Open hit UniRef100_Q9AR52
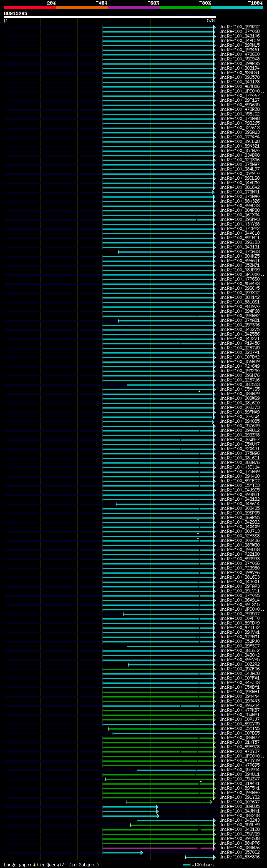 pyautogui.click(x=239, y=27)
